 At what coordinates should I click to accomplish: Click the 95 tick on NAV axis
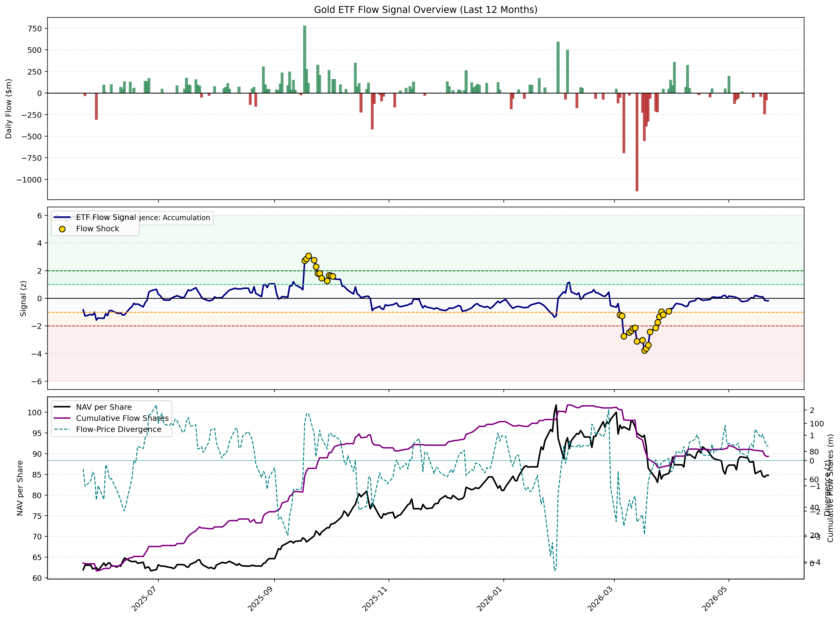(x=37, y=433)
